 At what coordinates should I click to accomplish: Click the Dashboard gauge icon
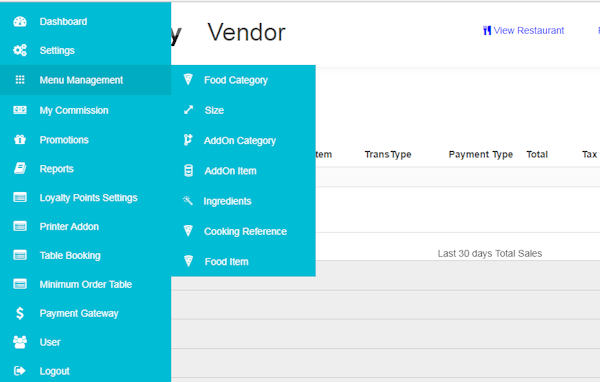pos(20,21)
